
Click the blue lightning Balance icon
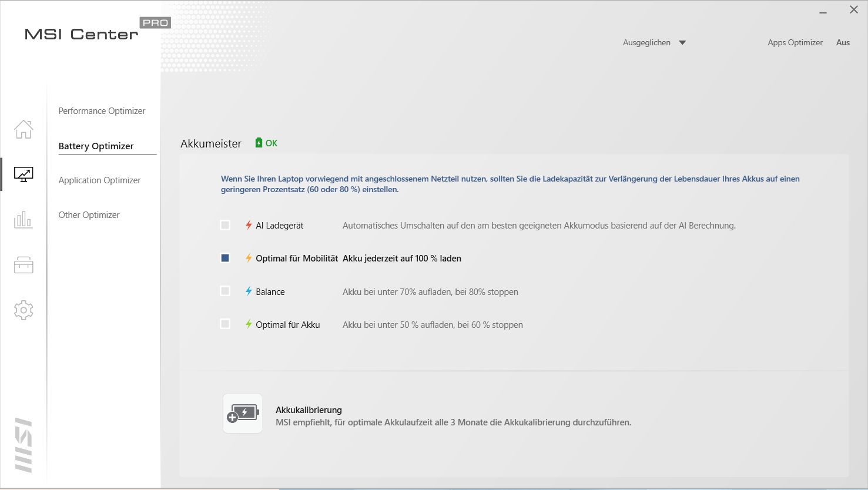(249, 291)
